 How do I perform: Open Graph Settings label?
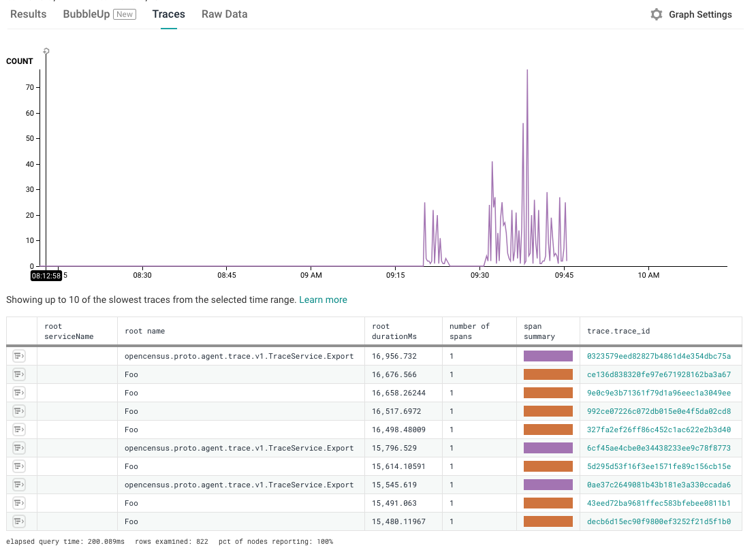700,14
